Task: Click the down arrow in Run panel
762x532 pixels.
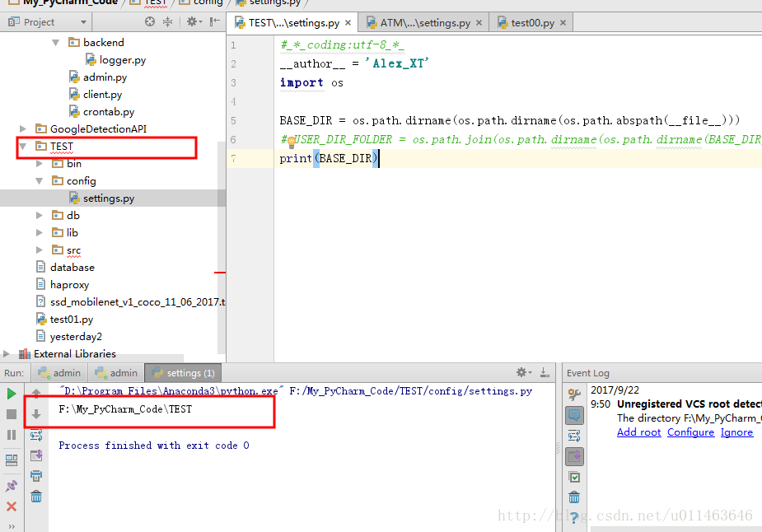Action: coord(36,414)
